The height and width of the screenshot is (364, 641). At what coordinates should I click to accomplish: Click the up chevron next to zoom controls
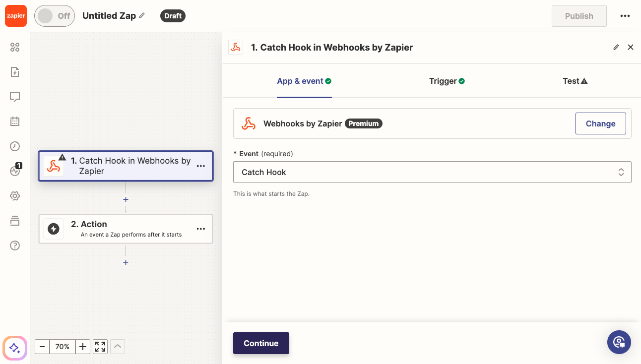(118, 347)
